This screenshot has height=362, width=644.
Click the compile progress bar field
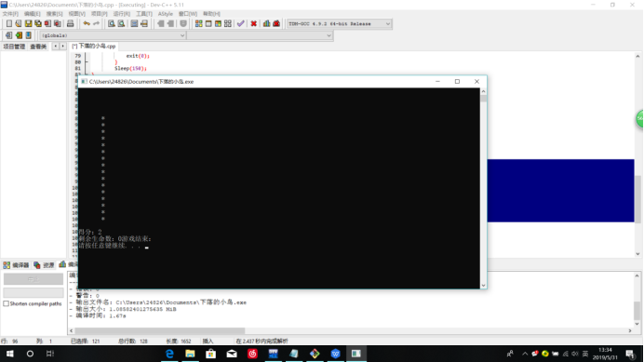coord(34,292)
